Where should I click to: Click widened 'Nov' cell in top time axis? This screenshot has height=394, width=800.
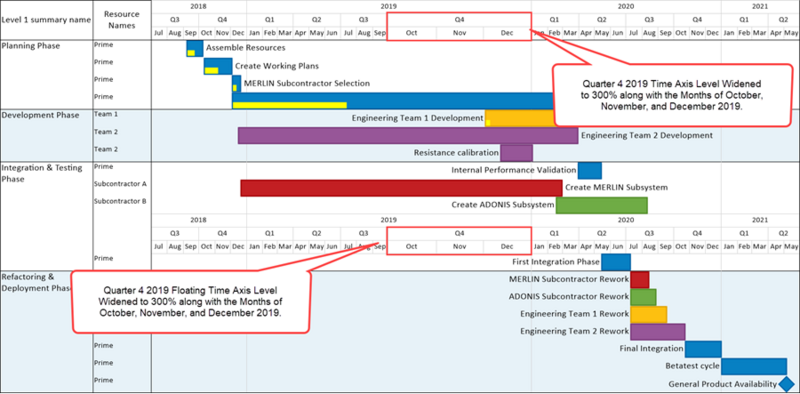(x=459, y=33)
